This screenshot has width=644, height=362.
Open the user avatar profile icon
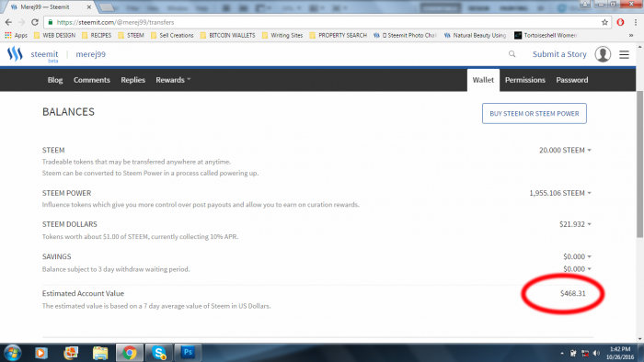pyautogui.click(x=603, y=54)
